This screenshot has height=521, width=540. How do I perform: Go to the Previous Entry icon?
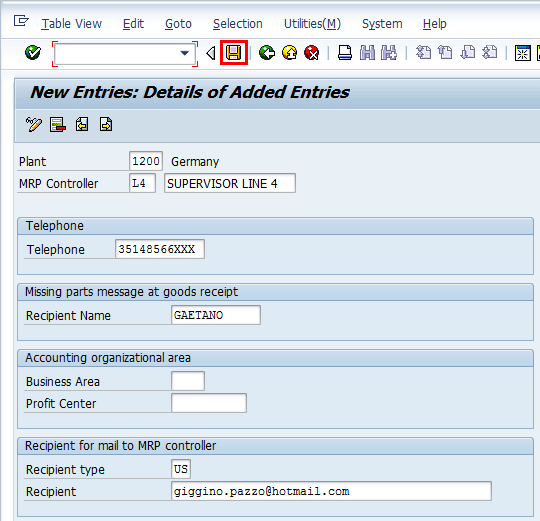click(x=82, y=124)
